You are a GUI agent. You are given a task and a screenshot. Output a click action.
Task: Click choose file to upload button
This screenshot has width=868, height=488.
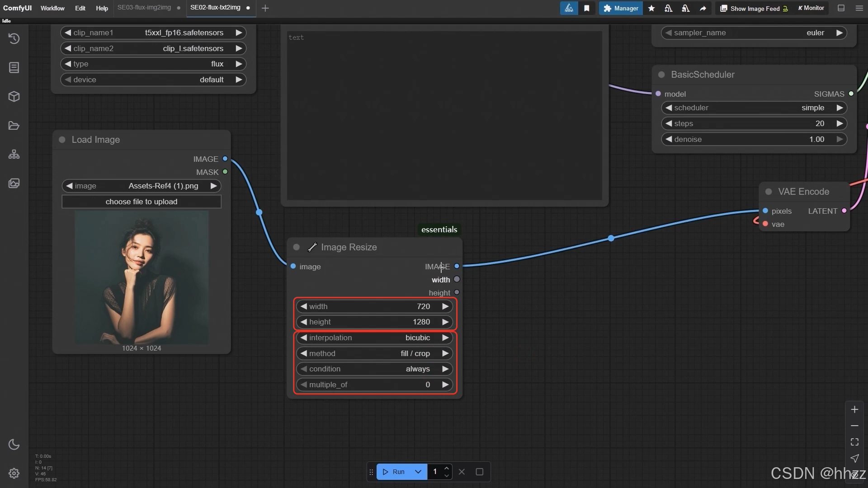142,202
